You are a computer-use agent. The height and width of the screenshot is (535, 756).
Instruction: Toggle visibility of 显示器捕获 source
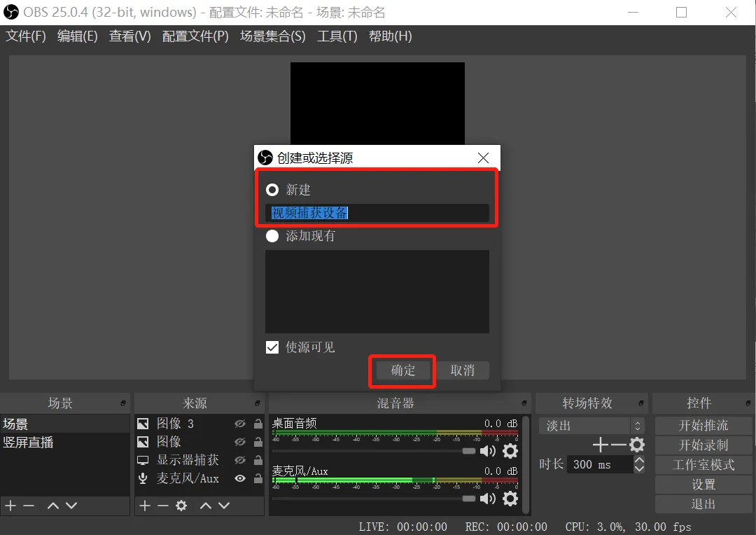point(239,460)
